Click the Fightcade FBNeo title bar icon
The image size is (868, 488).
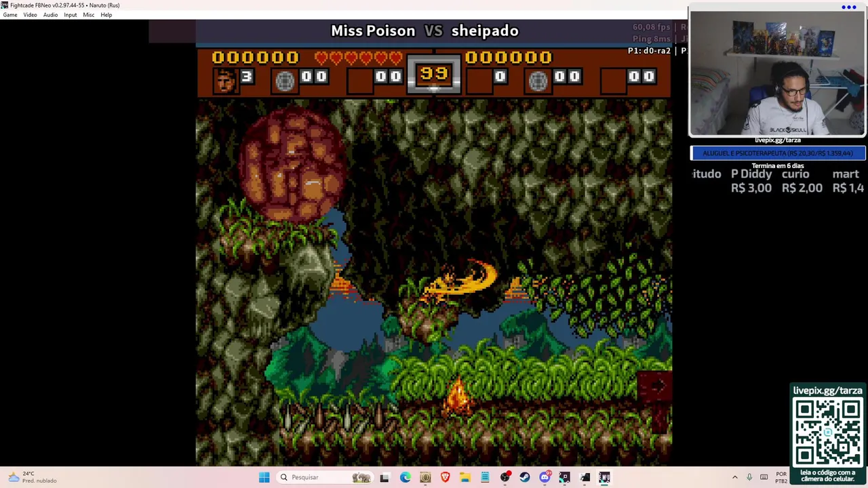5,5
